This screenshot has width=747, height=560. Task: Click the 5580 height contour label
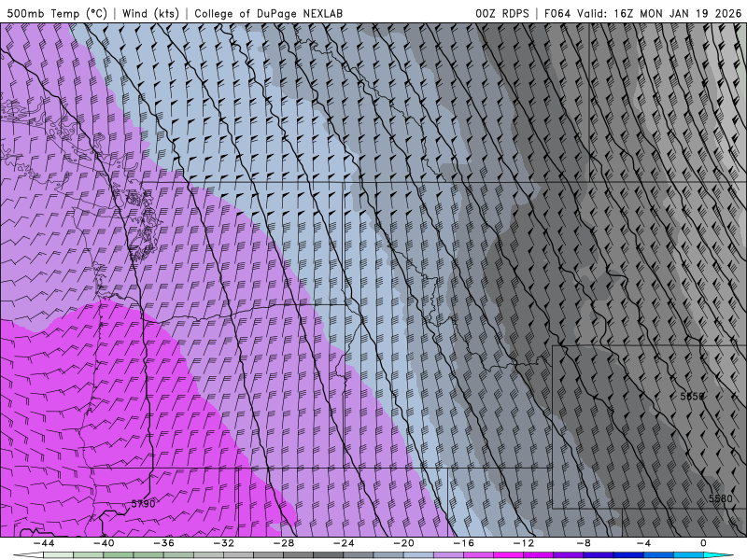click(720, 498)
